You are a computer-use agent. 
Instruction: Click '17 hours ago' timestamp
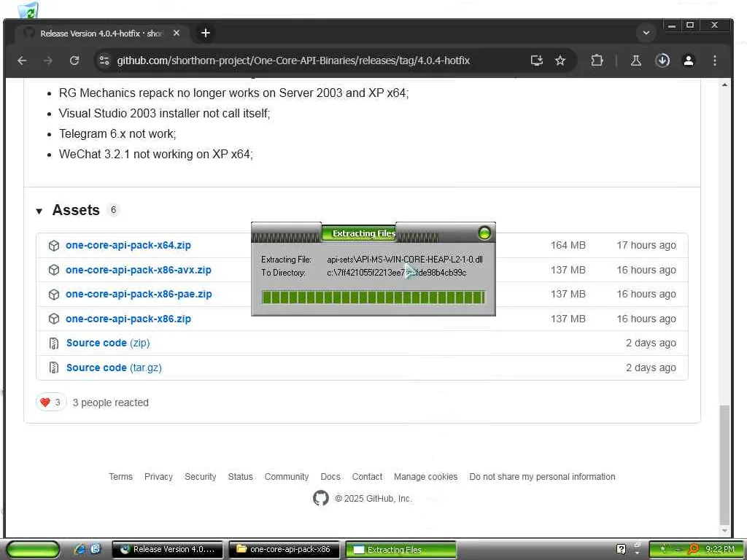click(646, 245)
